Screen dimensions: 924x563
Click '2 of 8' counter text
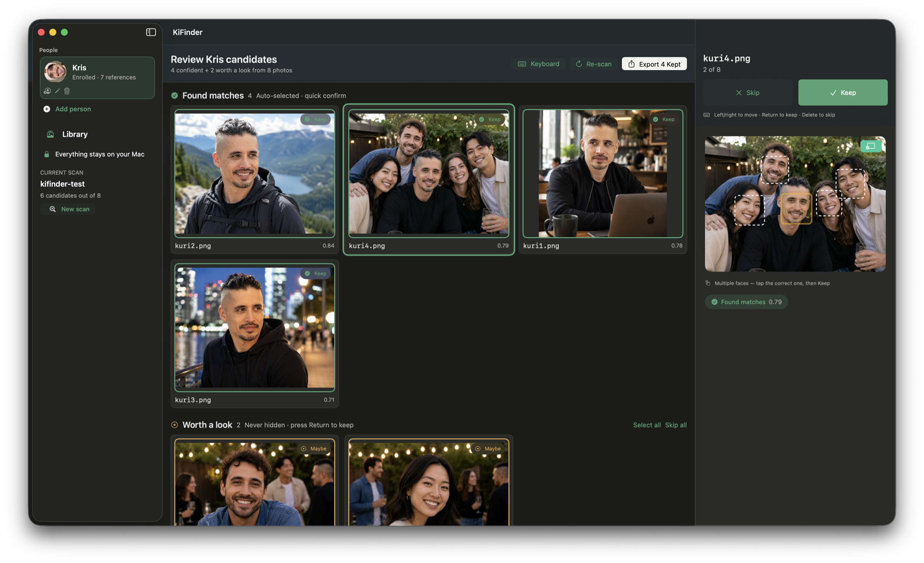(x=711, y=70)
